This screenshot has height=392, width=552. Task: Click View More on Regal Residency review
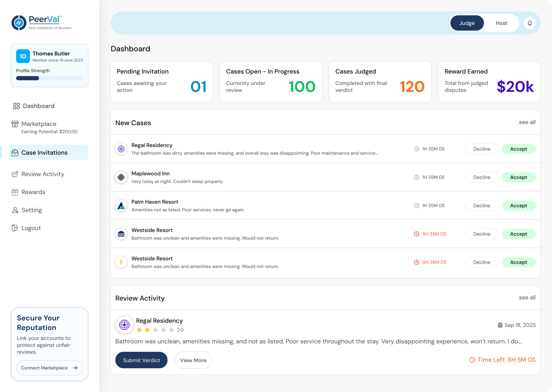[x=193, y=360]
